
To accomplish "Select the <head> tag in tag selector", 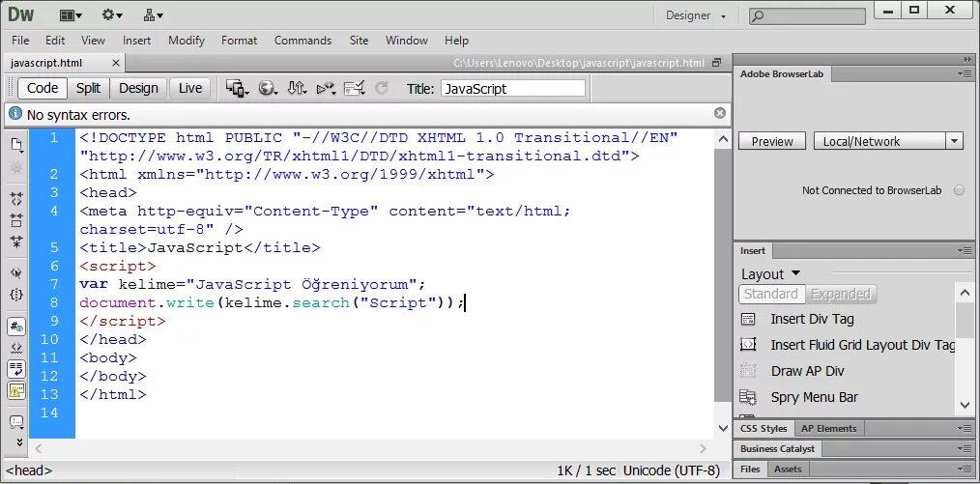I will click(29, 470).
